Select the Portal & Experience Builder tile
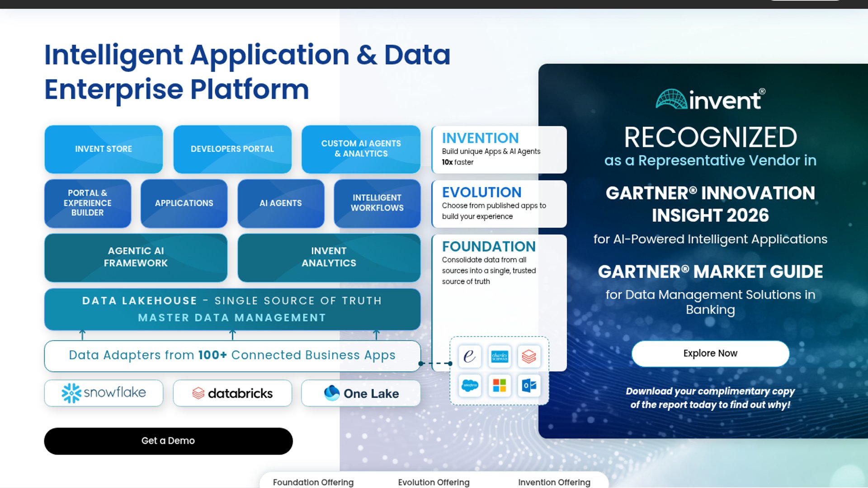This screenshot has height=488, width=868. pyautogui.click(x=88, y=203)
